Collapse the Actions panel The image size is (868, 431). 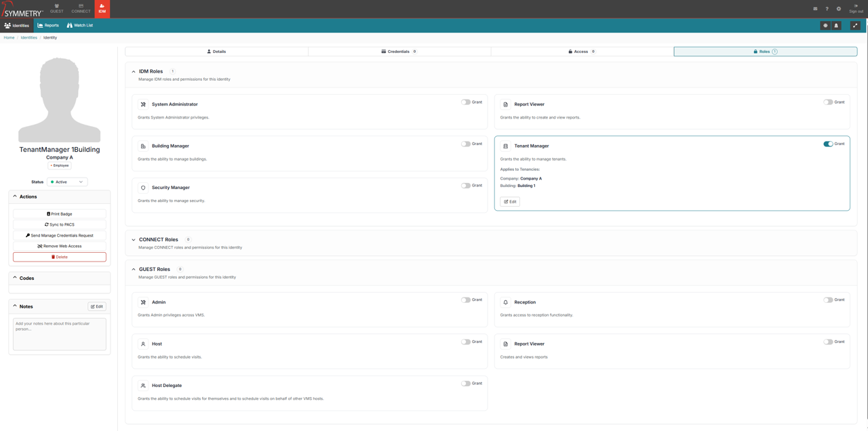(16, 197)
